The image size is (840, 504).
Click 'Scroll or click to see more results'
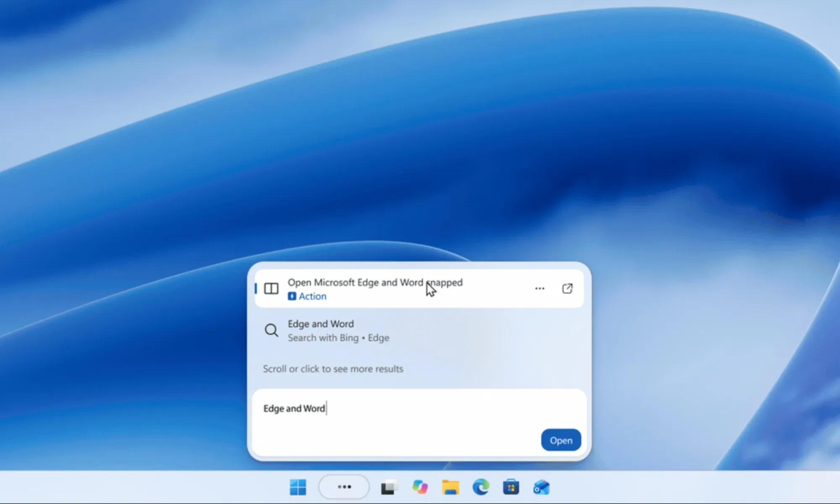(x=333, y=369)
